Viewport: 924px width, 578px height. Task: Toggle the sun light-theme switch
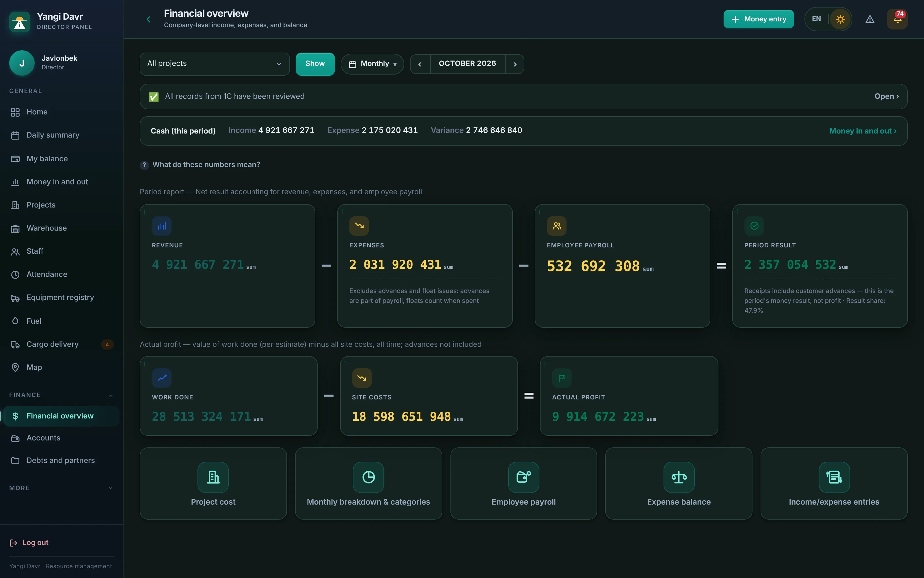coord(840,19)
